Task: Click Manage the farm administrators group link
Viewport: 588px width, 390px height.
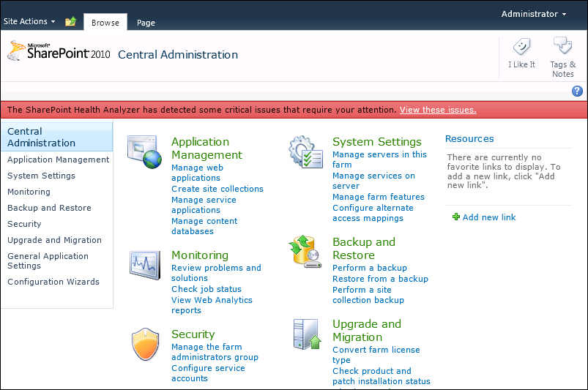Action: click(215, 352)
